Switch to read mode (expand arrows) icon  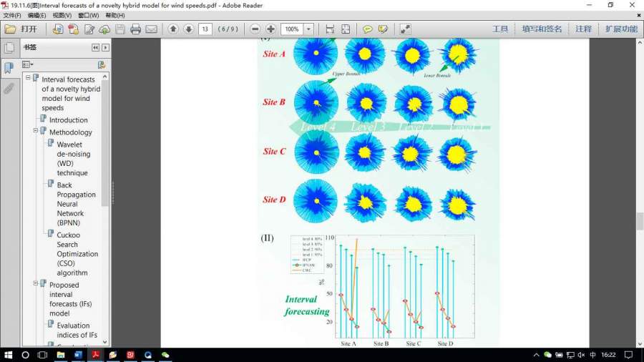coord(405,29)
